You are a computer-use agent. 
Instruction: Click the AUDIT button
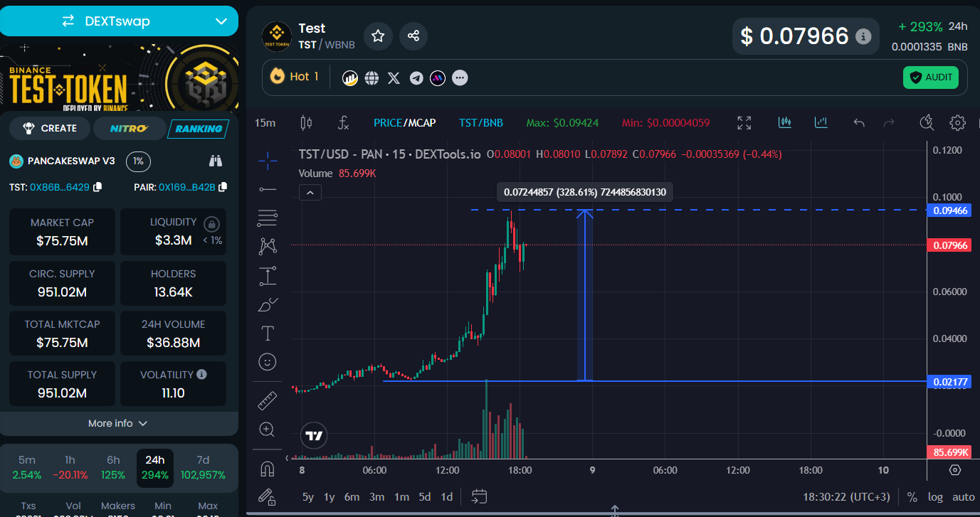(x=930, y=78)
